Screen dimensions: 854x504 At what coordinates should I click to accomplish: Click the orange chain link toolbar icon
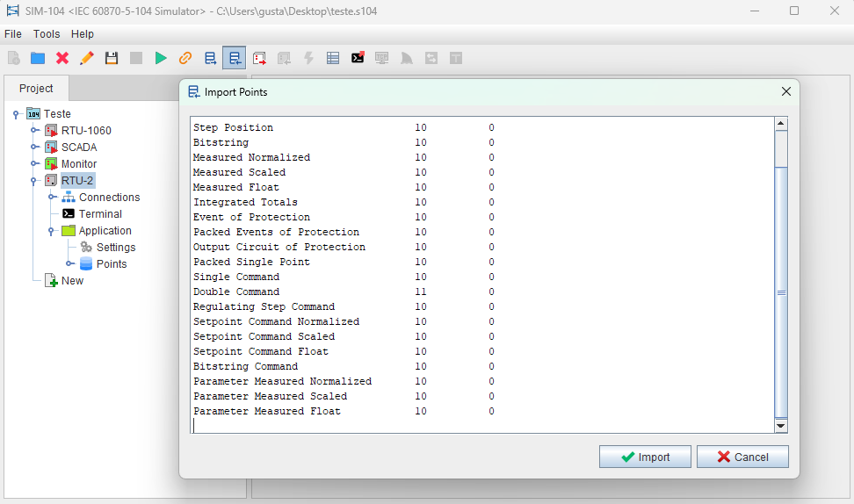[x=185, y=58]
